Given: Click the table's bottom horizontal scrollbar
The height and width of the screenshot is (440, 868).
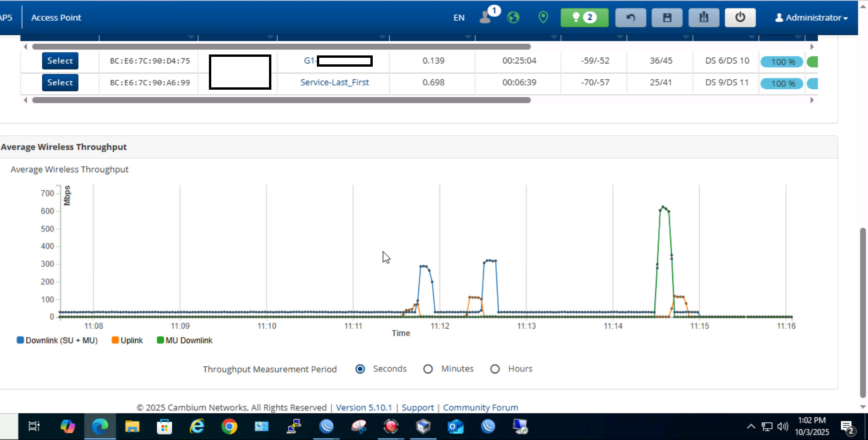Looking at the screenshot, I should (x=281, y=100).
